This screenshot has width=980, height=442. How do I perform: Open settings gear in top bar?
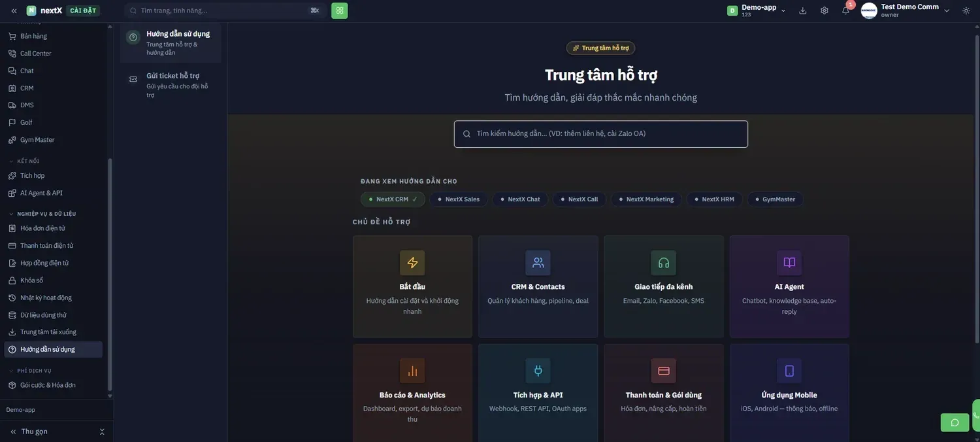point(825,10)
